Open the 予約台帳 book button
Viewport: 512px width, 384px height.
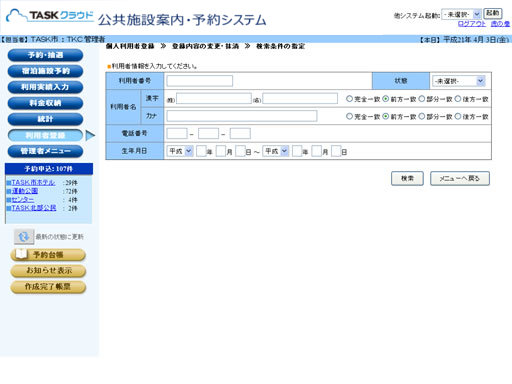click(48, 255)
